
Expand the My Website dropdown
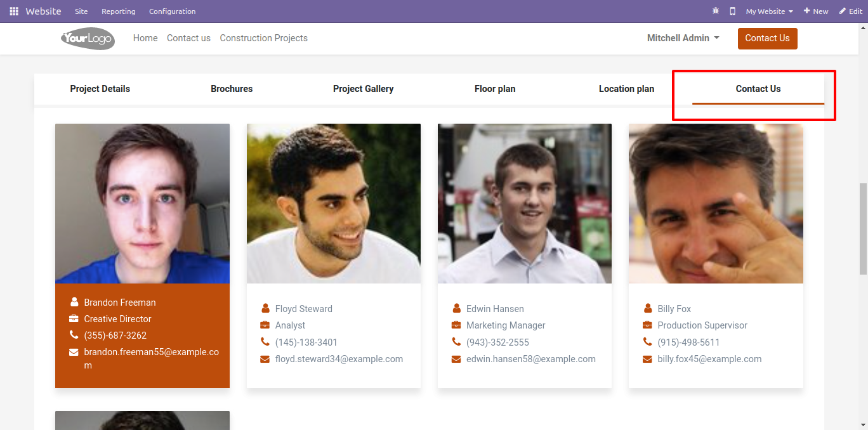tap(769, 11)
